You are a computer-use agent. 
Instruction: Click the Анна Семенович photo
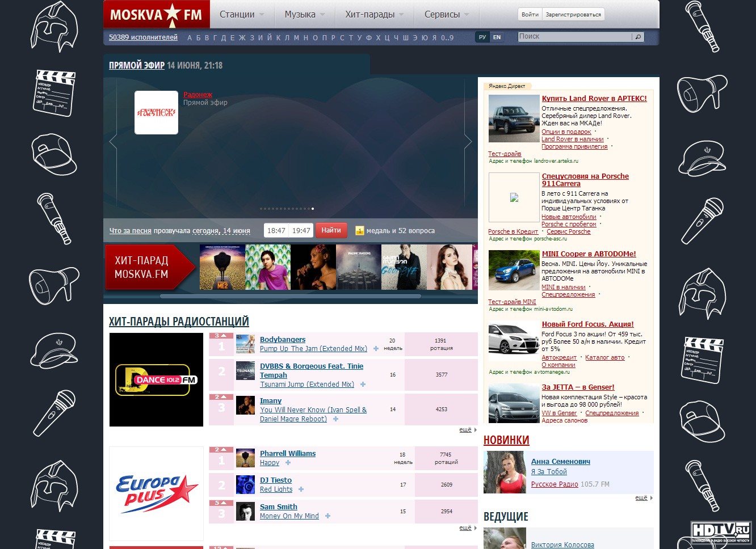(505, 472)
